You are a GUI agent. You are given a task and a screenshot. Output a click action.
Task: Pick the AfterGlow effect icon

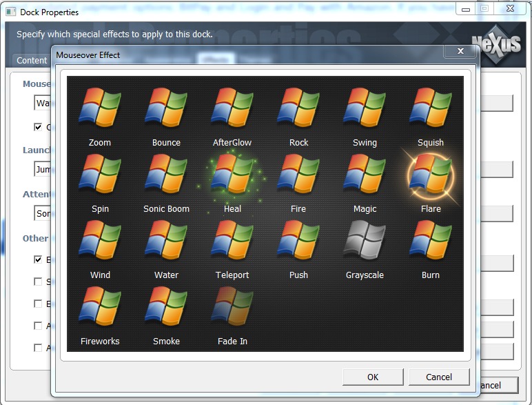tap(232, 108)
